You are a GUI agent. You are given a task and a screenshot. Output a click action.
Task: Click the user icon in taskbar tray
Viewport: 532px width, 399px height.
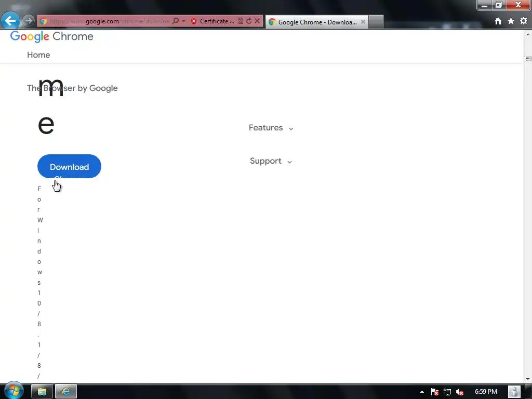(x=514, y=392)
